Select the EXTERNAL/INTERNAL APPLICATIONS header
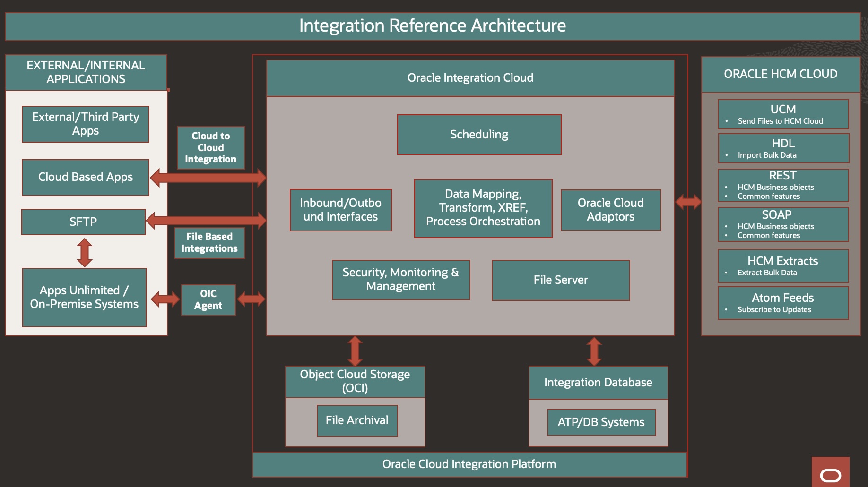 (x=86, y=72)
